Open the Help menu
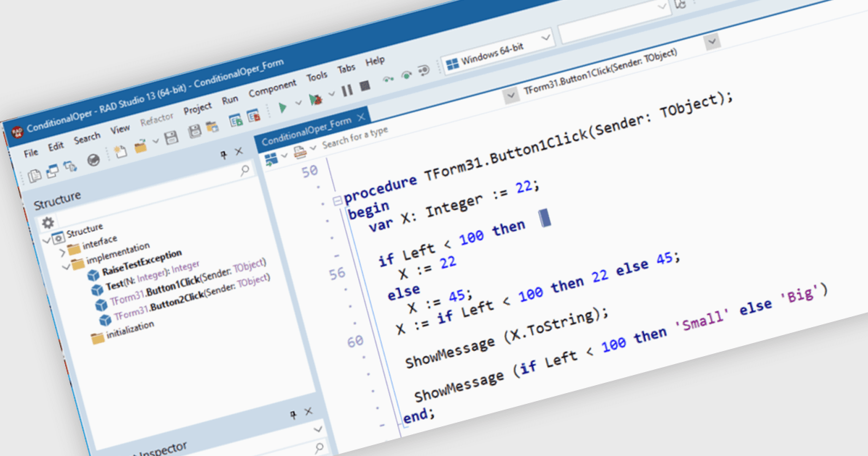The height and width of the screenshot is (456, 868). point(375,61)
